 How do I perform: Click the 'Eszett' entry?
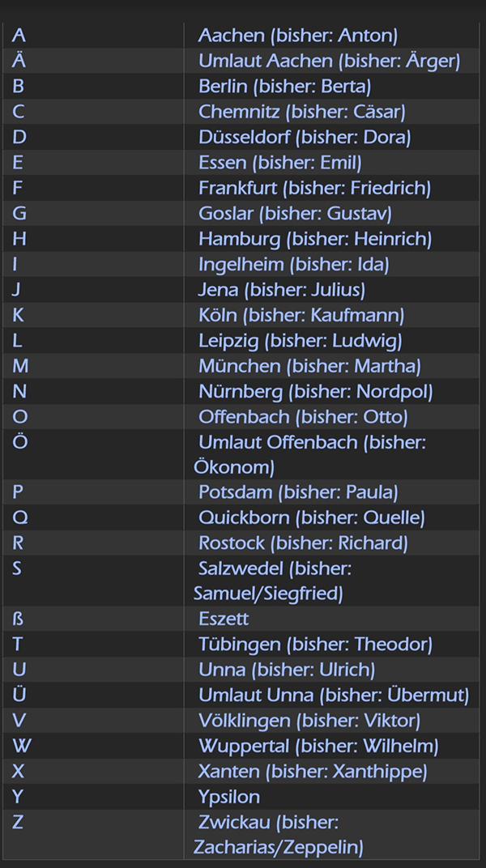pos(224,619)
